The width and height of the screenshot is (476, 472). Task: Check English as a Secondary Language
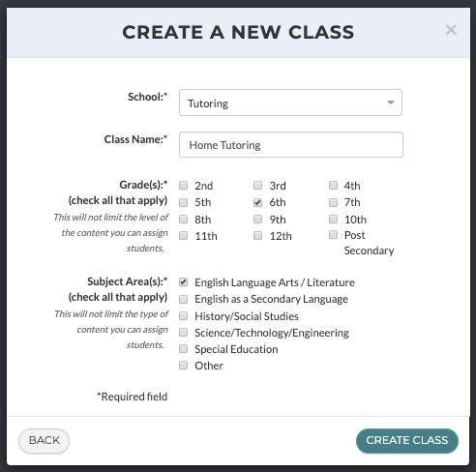[x=184, y=299]
